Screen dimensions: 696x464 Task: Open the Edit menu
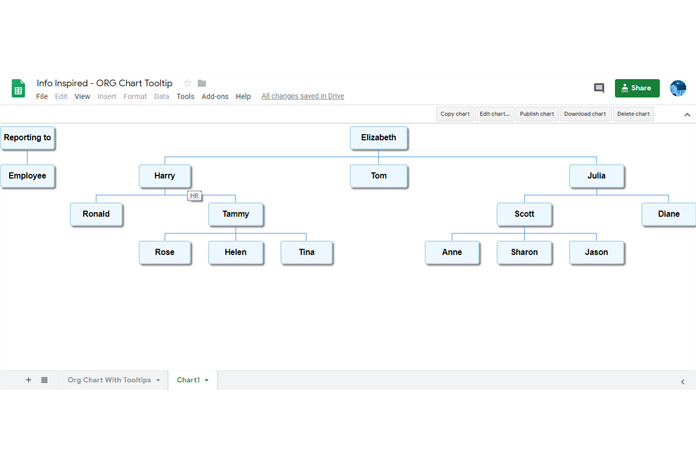click(x=61, y=96)
